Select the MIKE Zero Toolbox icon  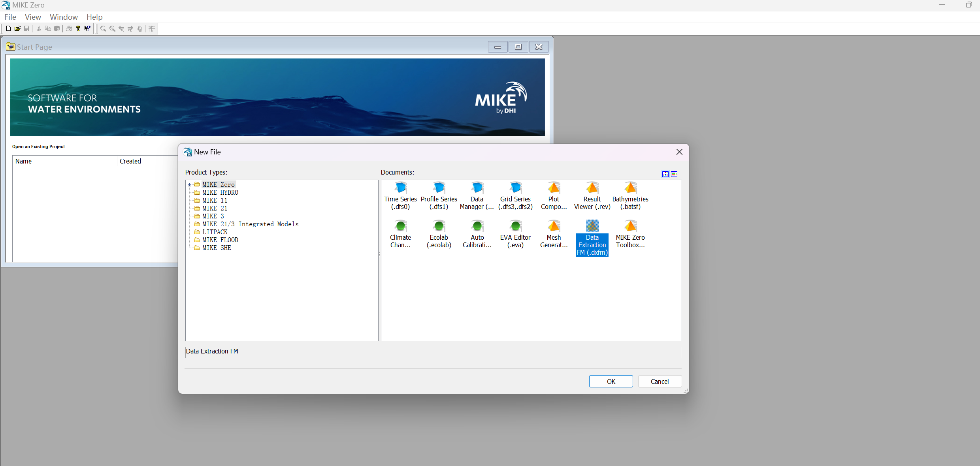click(630, 235)
